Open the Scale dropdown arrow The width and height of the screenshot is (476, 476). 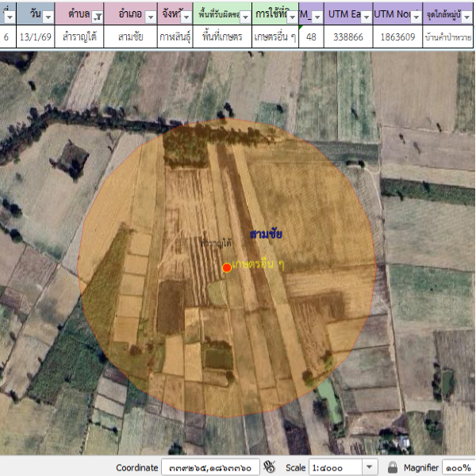coord(370,467)
